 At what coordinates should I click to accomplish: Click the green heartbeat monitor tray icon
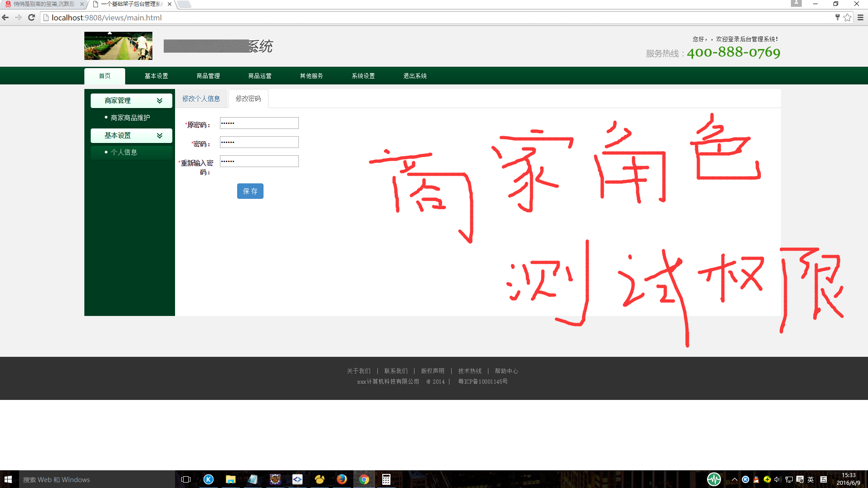coord(714,479)
